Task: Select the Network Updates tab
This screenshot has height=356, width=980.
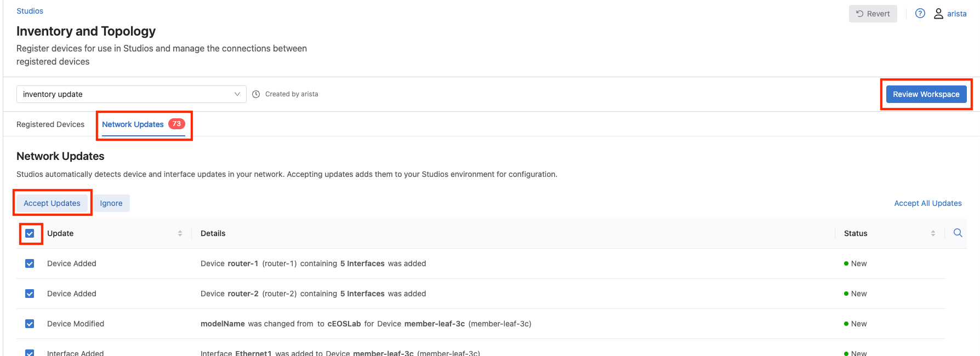Action: coord(133,124)
